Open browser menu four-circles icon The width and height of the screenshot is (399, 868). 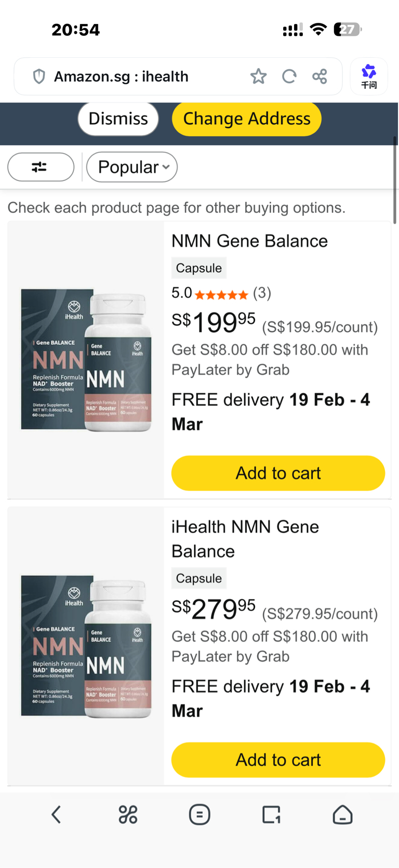point(128,814)
